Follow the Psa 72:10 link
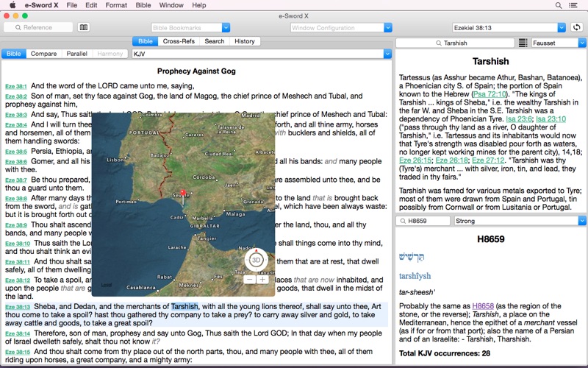The height and width of the screenshot is (368, 588). click(490, 94)
